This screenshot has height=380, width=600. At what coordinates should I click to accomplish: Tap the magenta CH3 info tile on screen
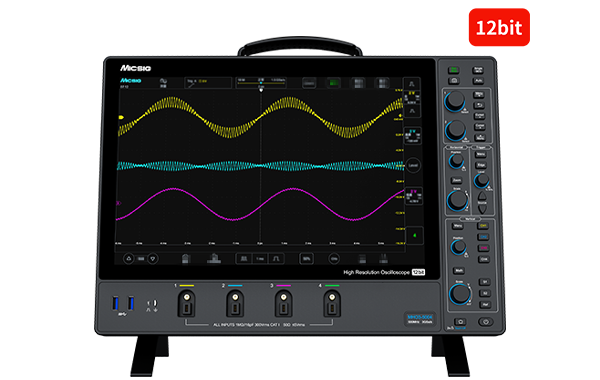(414, 196)
